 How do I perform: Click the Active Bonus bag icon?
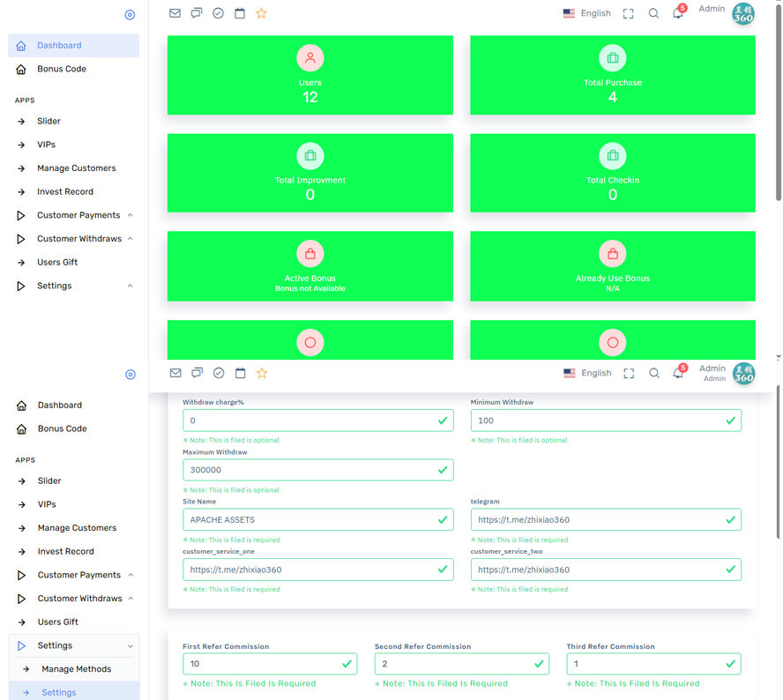[310, 254]
